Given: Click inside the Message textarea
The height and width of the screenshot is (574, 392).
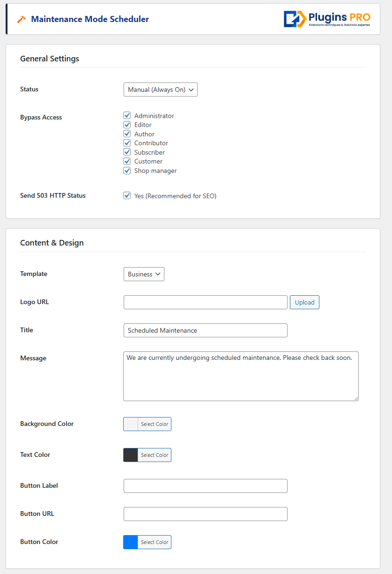Looking at the screenshot, I should [241, 376].
